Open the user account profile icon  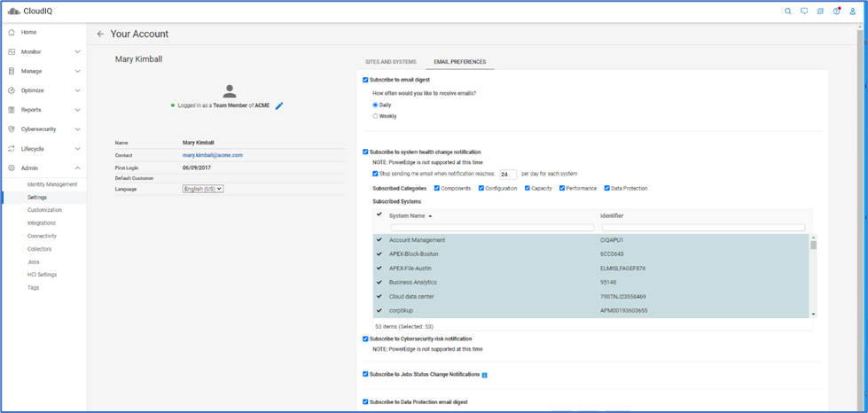click(x=852, y=12)
